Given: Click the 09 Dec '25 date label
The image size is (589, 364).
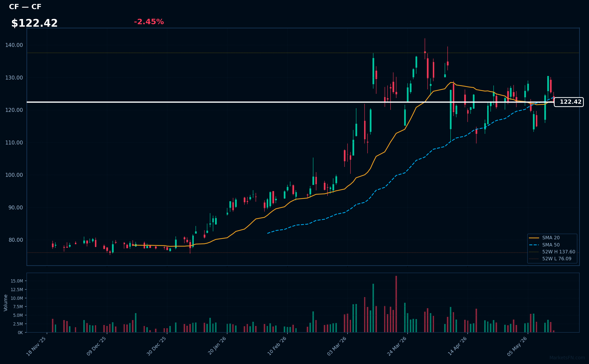Looking at the screenshot, I should click(96, 346).
